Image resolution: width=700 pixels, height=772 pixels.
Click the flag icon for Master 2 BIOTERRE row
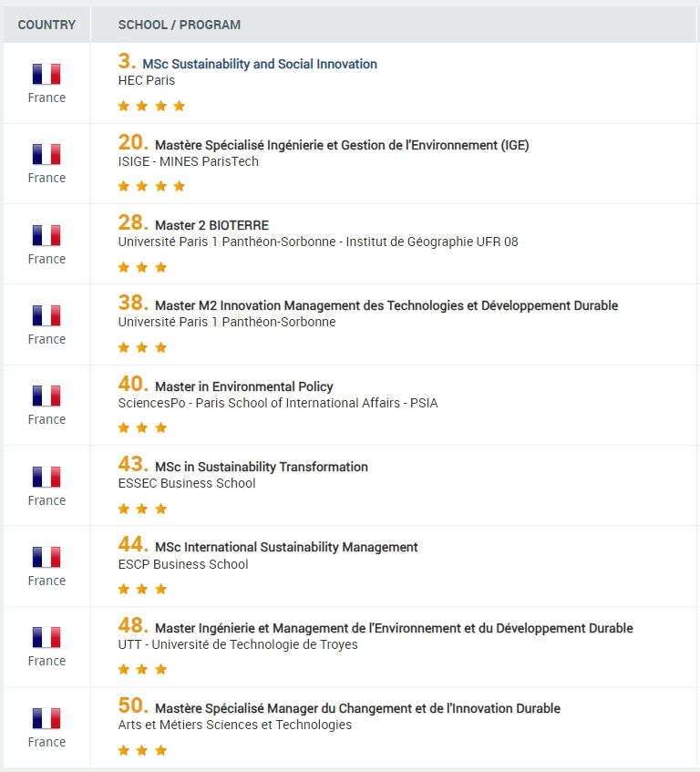(x=46, y=235)
